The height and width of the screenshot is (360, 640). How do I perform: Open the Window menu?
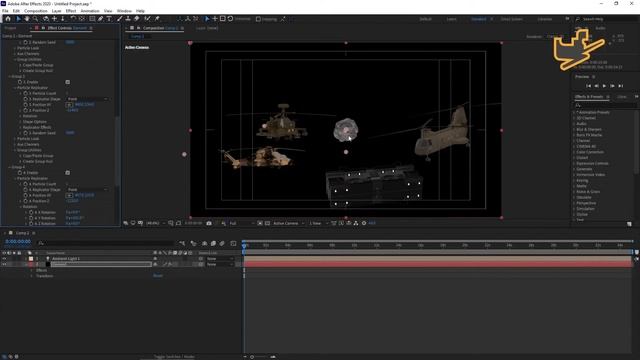point(124,11)
